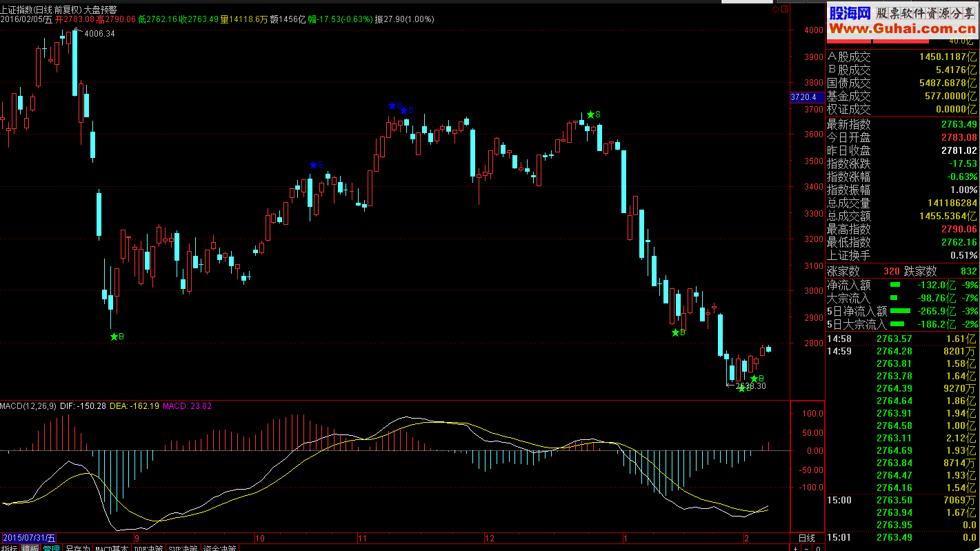Click the 基金成交 row
The image size is (980, 551).
coord(902,97)
